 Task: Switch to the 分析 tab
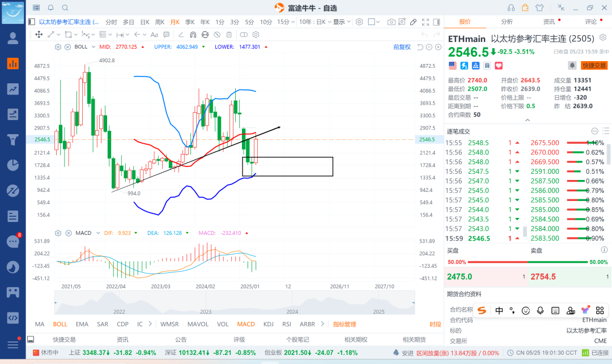(x=507, y=22)
